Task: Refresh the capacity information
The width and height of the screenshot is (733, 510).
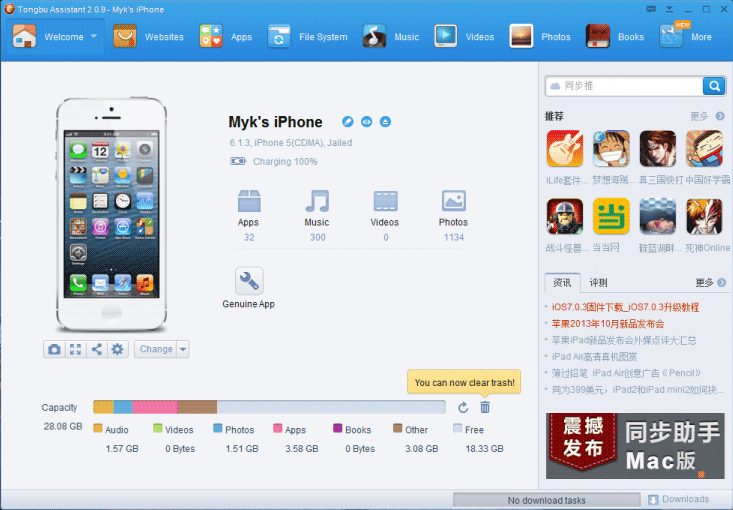Action: [x=463, y=408]
